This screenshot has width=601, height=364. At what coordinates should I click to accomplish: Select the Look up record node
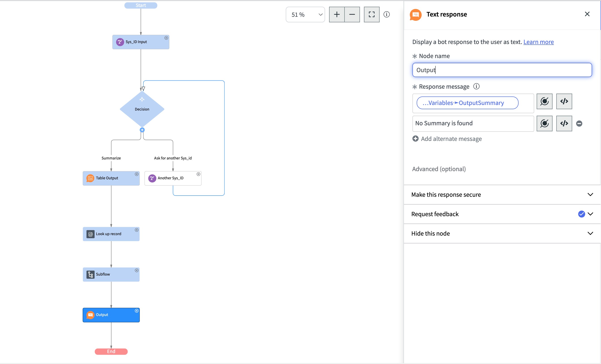click(x=111, y=234)
